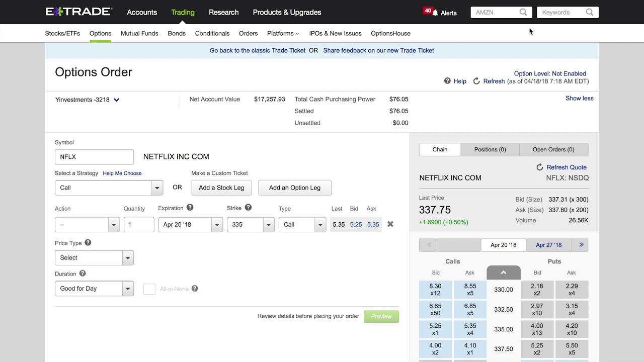Go to Conditionals tab
644x362 pixels.
(x=212, y=33)
